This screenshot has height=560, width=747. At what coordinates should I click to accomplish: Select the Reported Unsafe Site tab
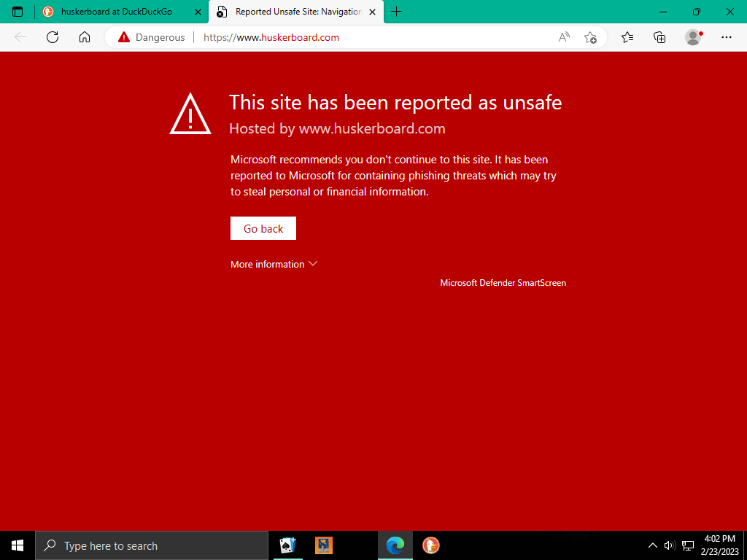click(296, 12)
